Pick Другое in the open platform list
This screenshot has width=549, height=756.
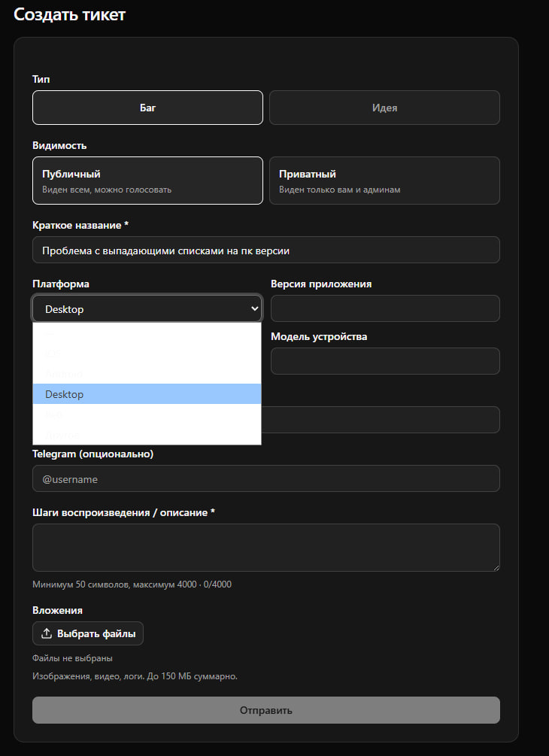[x=147, y=434]
